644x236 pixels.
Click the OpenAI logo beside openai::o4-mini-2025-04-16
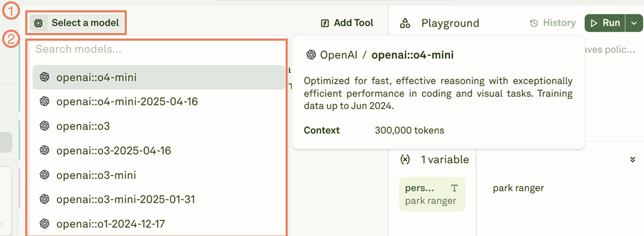tap(45, 102)
